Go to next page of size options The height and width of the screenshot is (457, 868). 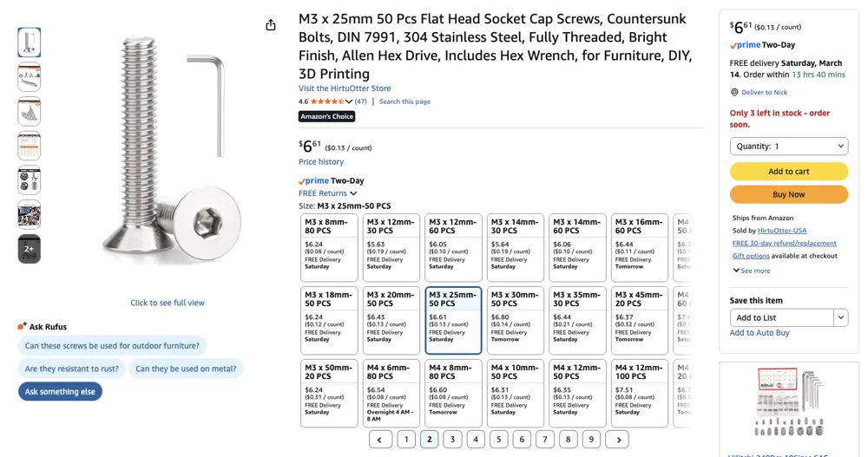(618, 440)
